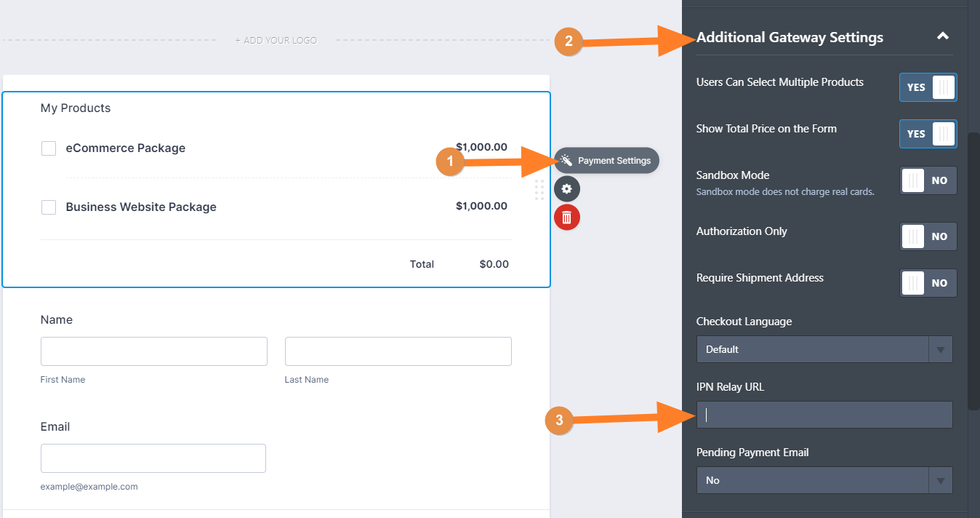Viewport: 980px width, 518px height.
Task: Check the Business Website Package checkbox
Action: pyautogui.click(x=49, y=207)
